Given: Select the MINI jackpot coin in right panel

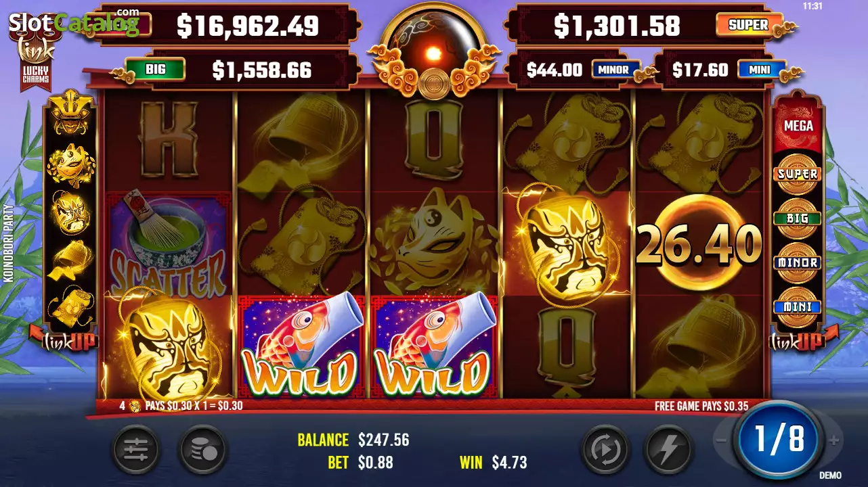Looking at the screenshot, I should (798, 306).
